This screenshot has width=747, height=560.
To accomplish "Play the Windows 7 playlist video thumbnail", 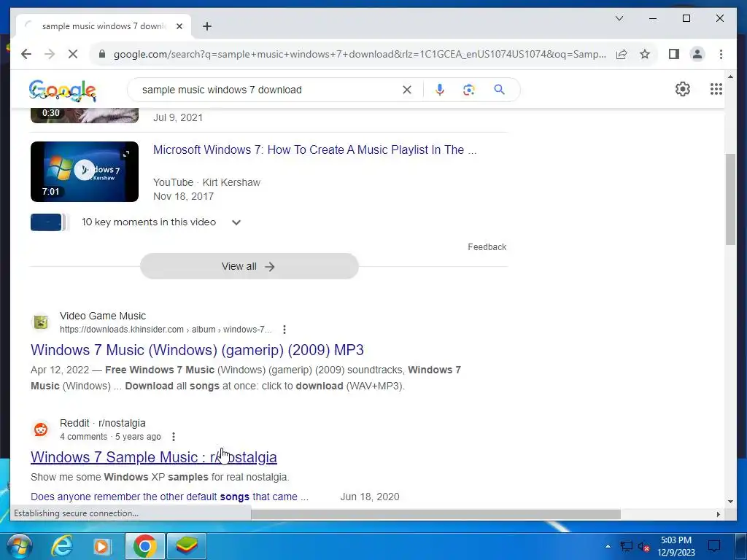I will [x=85, y=171].
